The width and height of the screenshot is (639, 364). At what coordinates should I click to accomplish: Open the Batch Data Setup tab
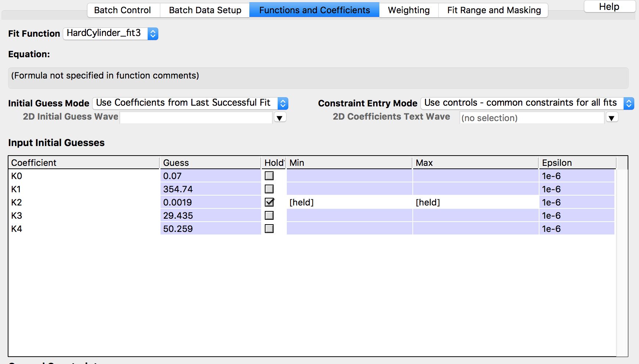pyautogui.click(x=205, y=10)
